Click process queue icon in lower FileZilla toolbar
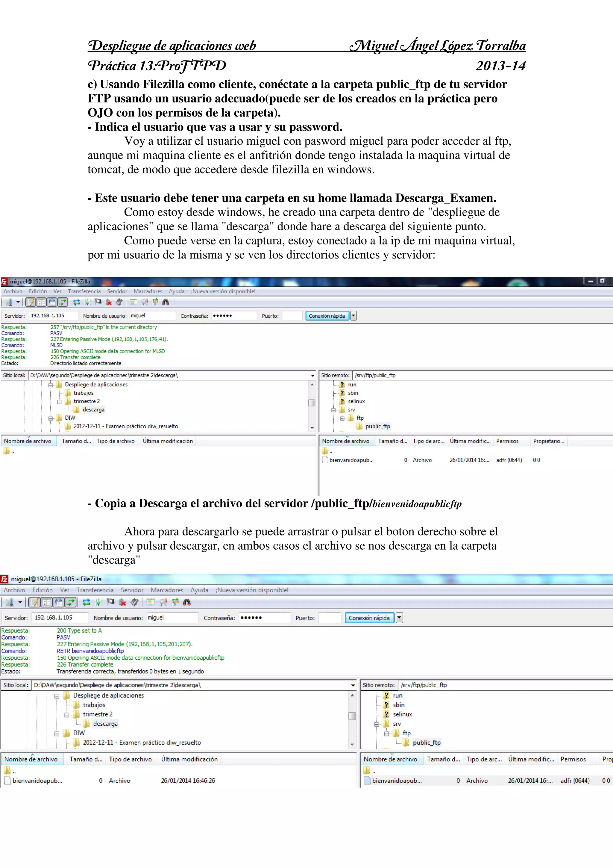This screenshot has height=868, width=613. [98, 602]
